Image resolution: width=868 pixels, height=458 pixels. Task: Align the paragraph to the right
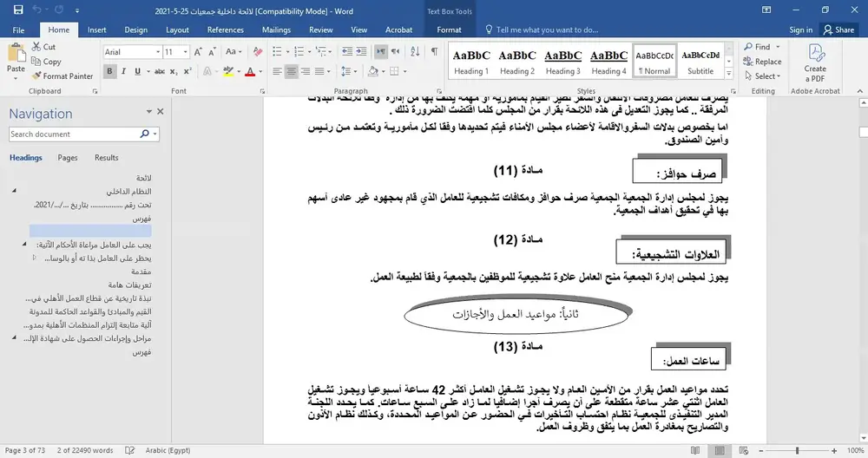306,71
